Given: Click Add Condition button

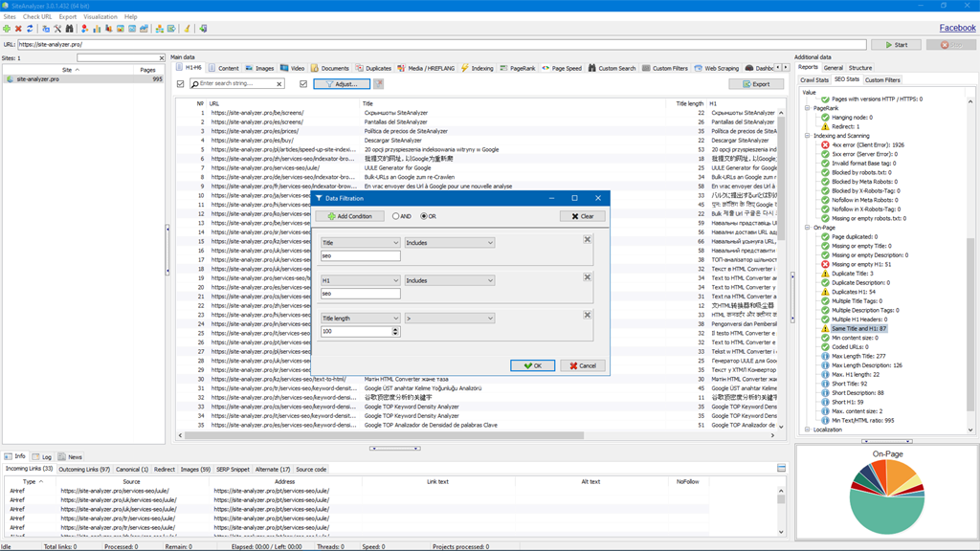Looking at the screenshot, I should pos(350,216).
